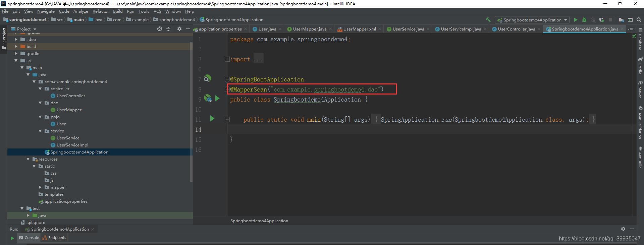Run Springbootdemo4Application with the toolbar play icon
Viewport: 644px width, 245px height.
click(576, 20)
